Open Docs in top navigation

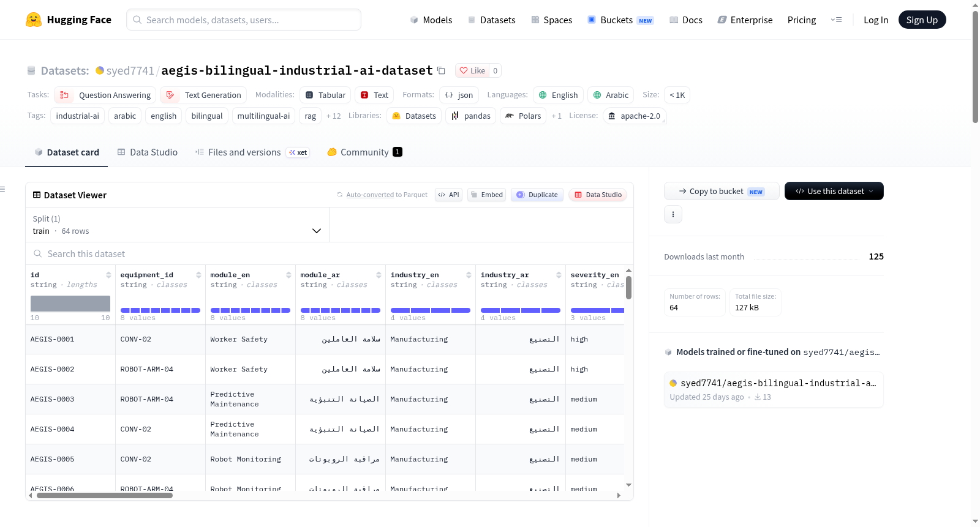tap(686, 20)
